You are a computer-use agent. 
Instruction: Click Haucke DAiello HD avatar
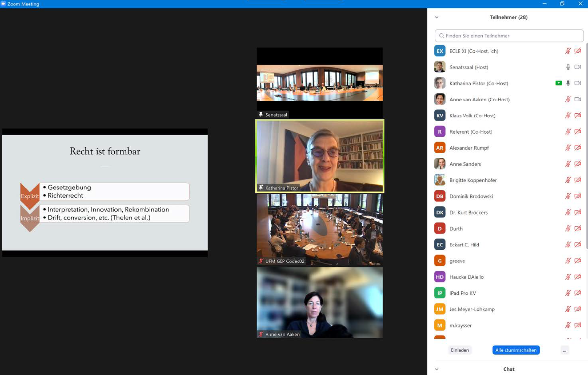click(440, 277)
